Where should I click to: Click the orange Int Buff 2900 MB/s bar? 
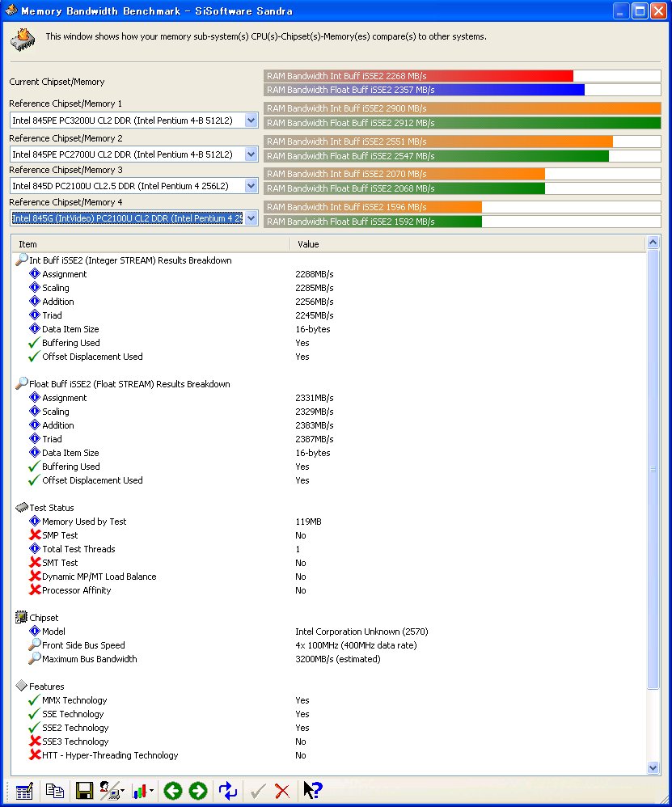tap(462, 108)
